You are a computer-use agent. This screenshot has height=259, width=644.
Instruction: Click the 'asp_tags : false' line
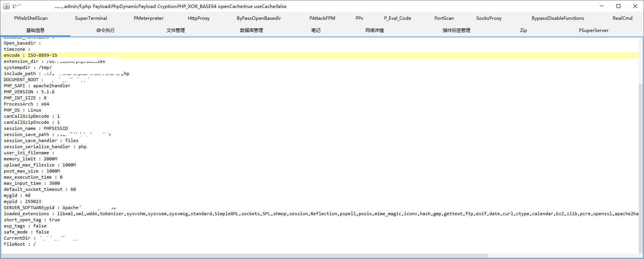click(x=25, y=226)
